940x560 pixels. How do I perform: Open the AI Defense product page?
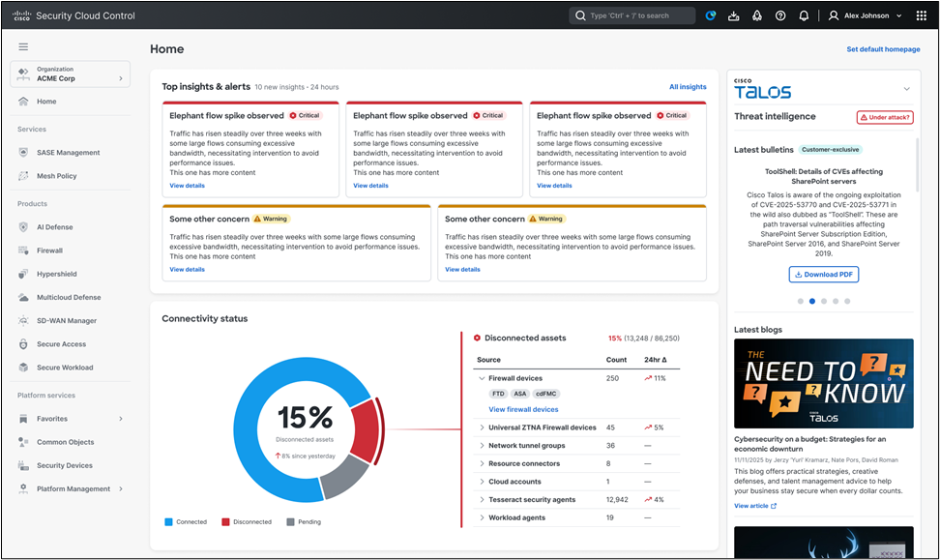pyautogui.click(x=53, y=226)
